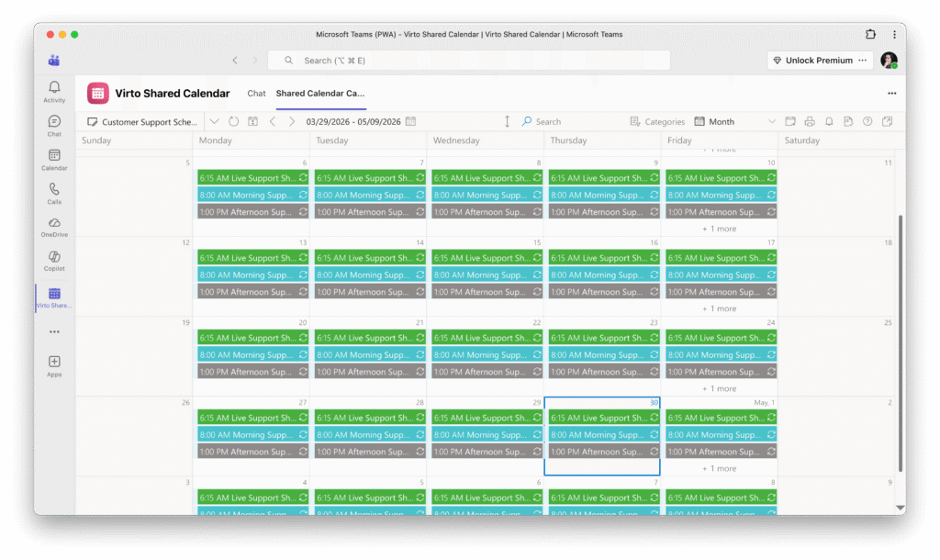Switch to the Chat tab
940x560 pixels.
(256, 93)
